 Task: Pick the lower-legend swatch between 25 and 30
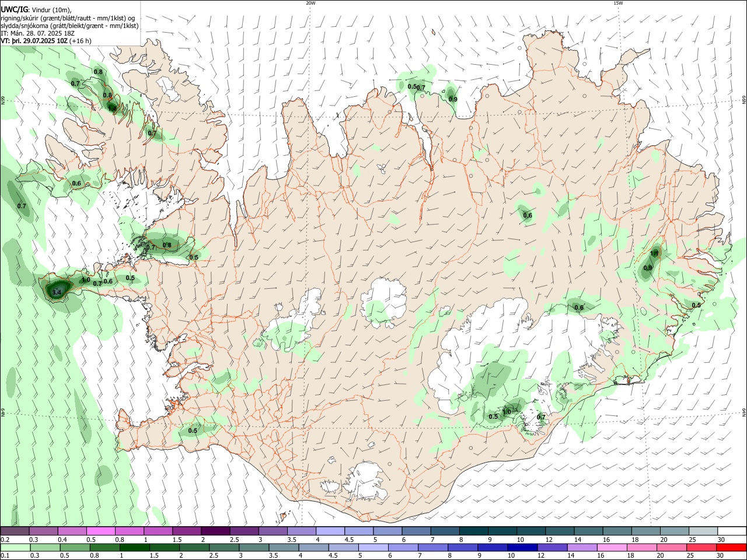click(x=701, y=547)
